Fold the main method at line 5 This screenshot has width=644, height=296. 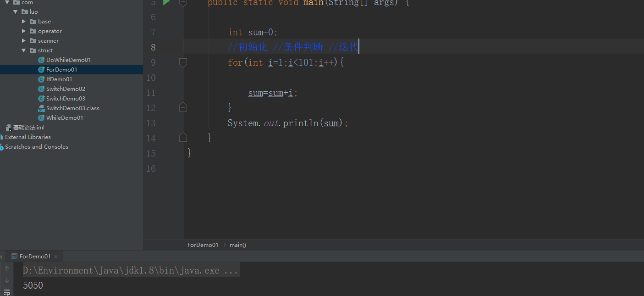(183, 2)
